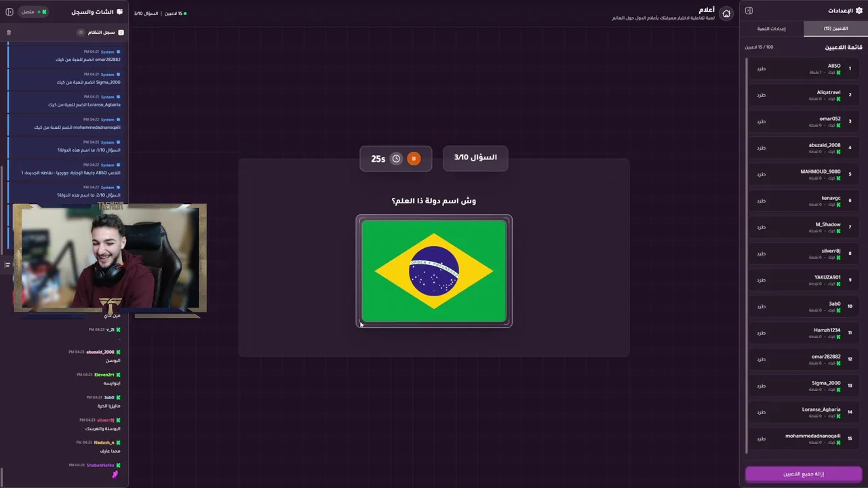Click chat username silverr8j
The image size is (868, 488).
pyautogui.click(x=106, y=420)
